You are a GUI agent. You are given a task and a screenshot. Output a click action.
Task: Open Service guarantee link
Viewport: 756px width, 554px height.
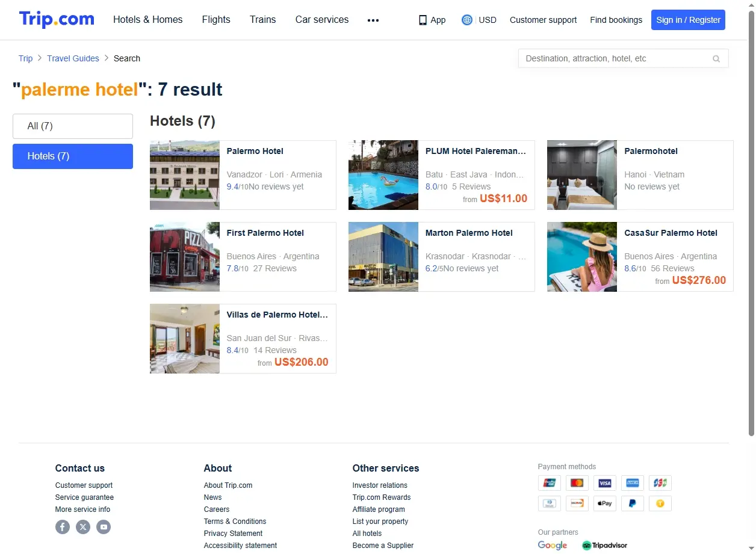coord(84,497)
